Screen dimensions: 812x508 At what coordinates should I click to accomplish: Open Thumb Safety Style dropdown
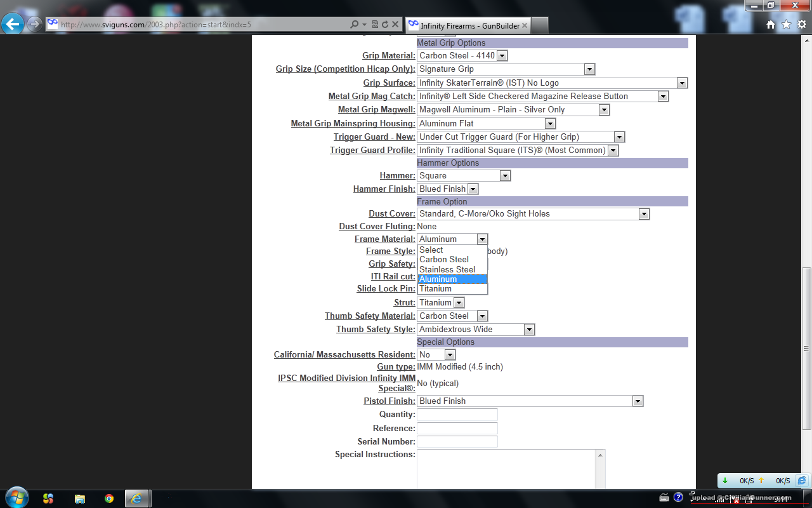coord(529,330)
